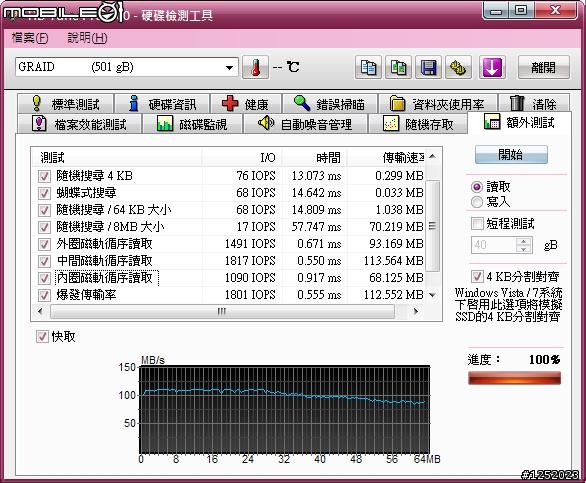Select the 寫入 radio button
This screenshot has width=586, height=483.
[x=477, y=202]
